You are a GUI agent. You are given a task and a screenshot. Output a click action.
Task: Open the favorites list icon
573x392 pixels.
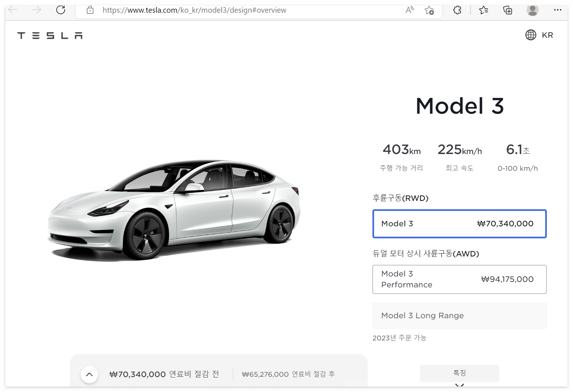pyautogui.click(x=484, y=10)
